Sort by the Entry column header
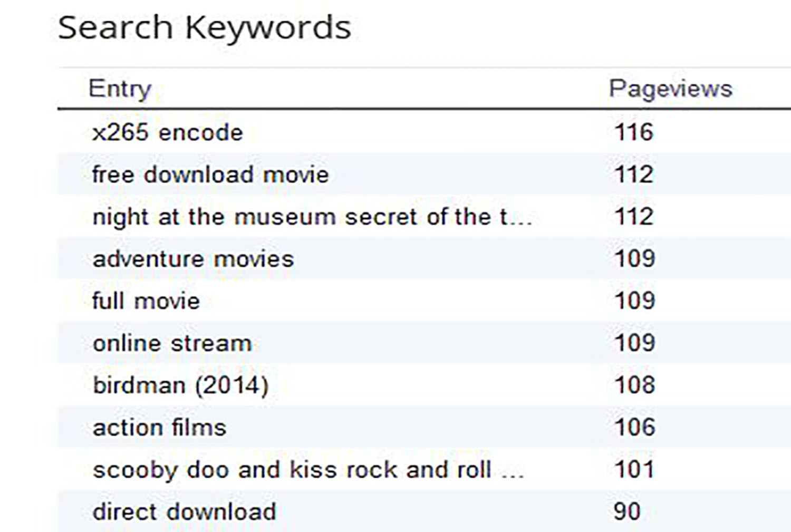The image size is (791, 532). [x=120, y=88]
